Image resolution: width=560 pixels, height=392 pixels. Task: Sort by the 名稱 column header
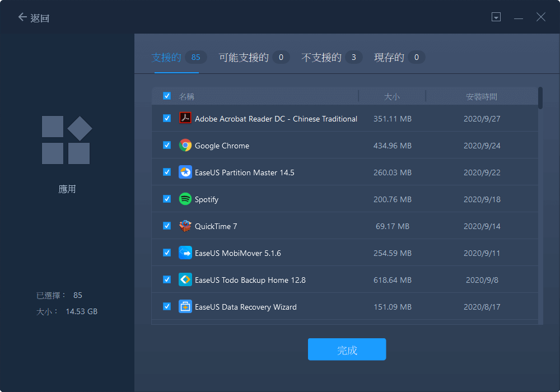[186, 96]
